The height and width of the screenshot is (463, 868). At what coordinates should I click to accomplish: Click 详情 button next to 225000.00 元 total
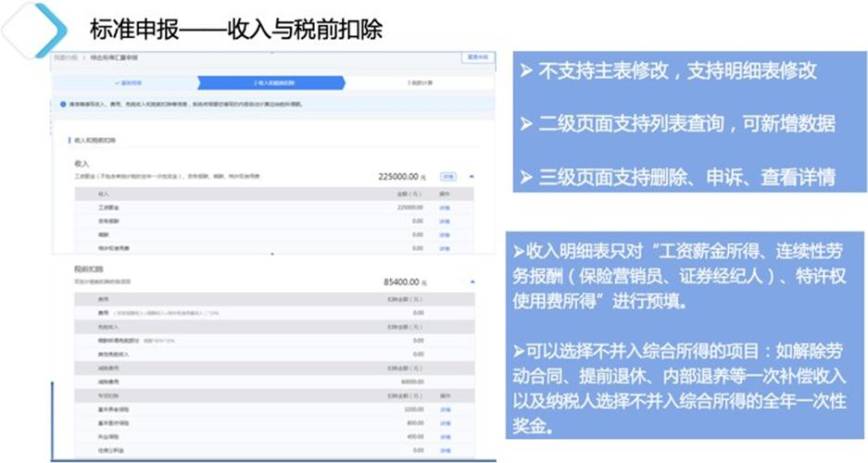pyautogui.click(x=447, y=175)
